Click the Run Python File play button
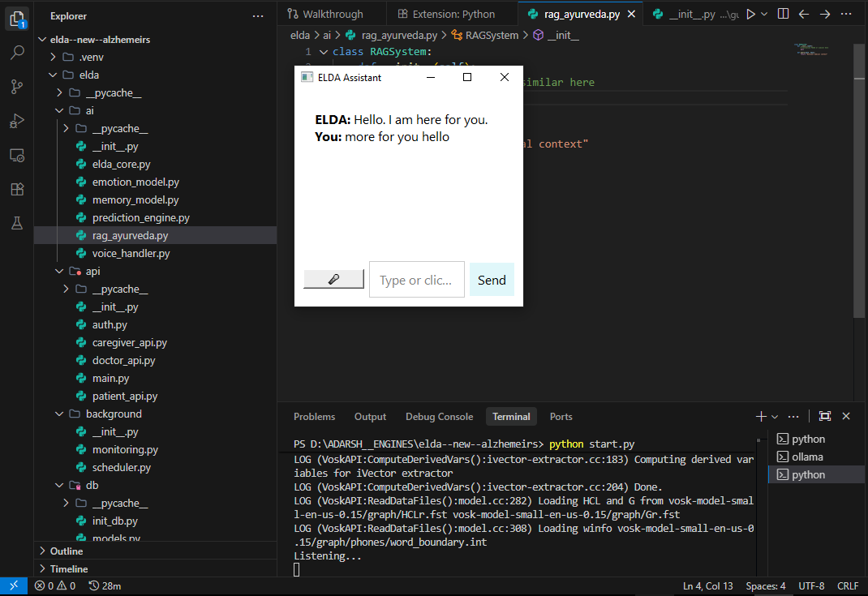This screenshot has height=596, width=868. [x=750, y=14]
